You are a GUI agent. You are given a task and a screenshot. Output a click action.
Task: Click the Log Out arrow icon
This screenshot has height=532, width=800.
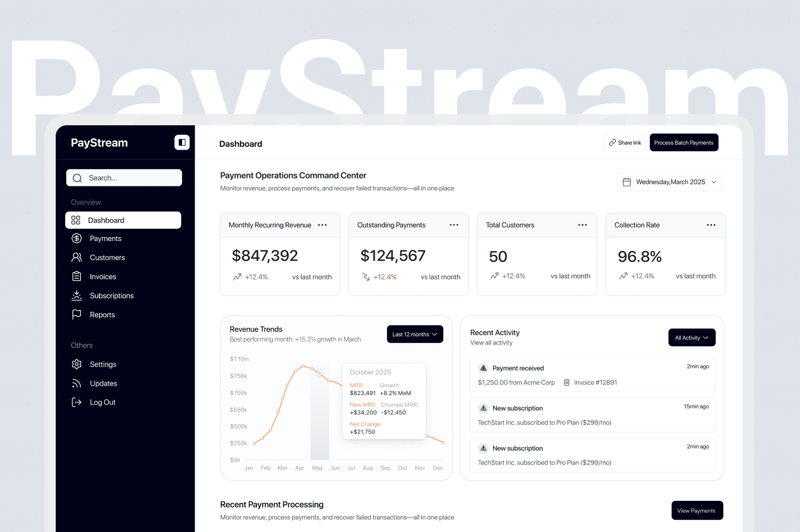pyautogui.click(x=77, y=402)
